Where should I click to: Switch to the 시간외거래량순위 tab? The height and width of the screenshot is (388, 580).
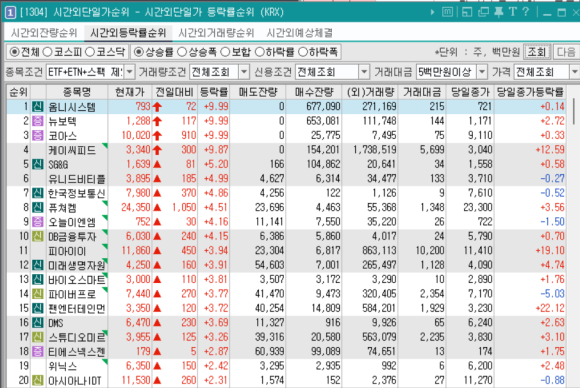pos(216,33)
